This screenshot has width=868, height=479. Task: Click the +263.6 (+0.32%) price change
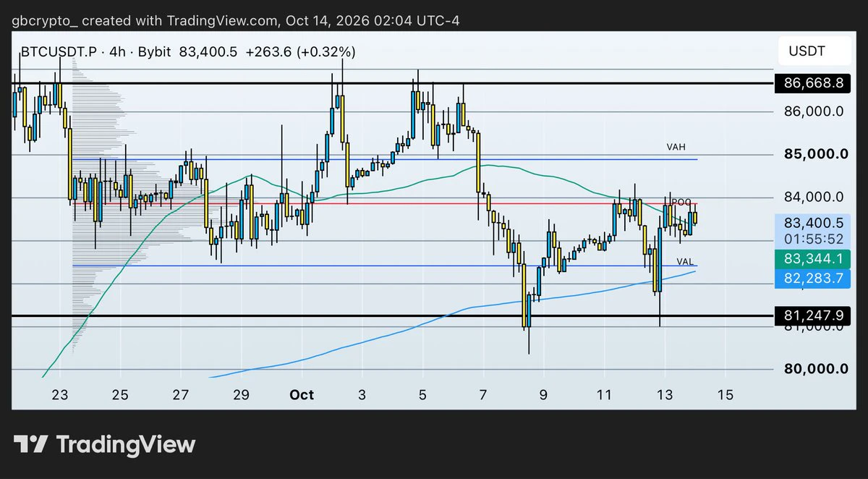[x=301, y=52]
